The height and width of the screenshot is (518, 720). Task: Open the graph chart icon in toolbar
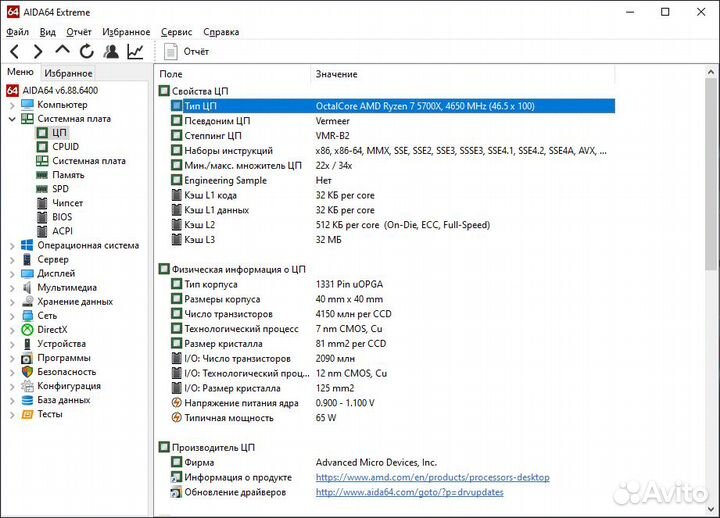(135, 51)
